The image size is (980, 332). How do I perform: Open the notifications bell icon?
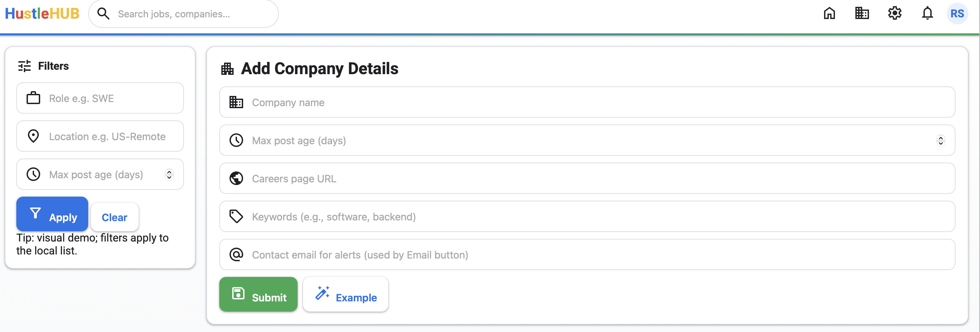pos(928,14)
